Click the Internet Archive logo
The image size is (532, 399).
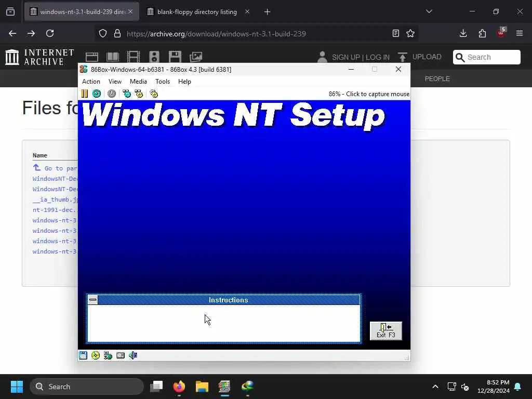(39, 57)
